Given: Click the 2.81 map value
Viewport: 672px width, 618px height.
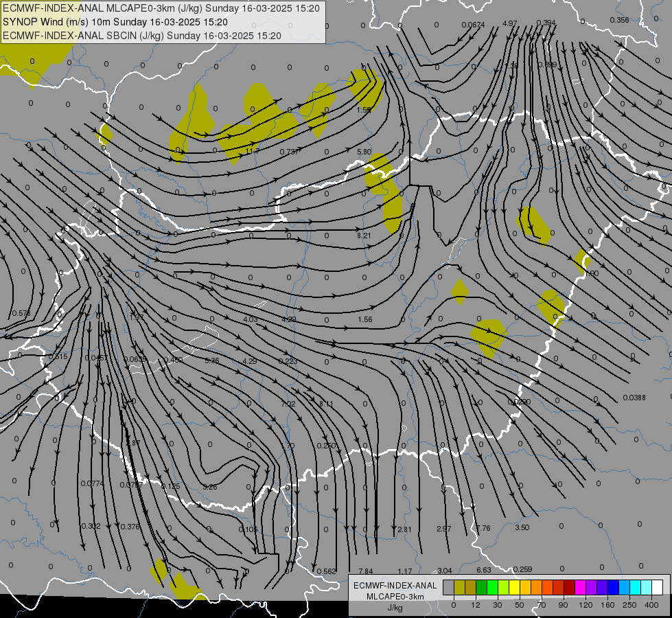Looking at the screenshot, I should [x=404, y=529].
